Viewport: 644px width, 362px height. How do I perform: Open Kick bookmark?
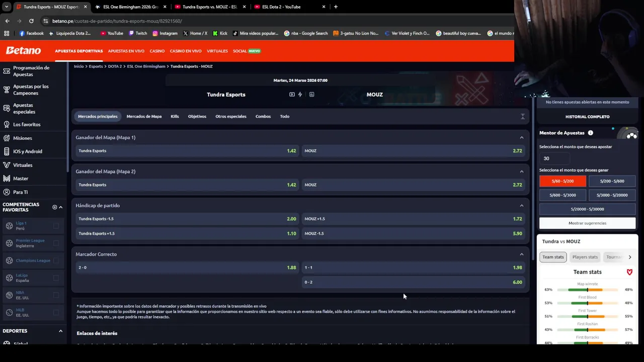coord(220,33)
